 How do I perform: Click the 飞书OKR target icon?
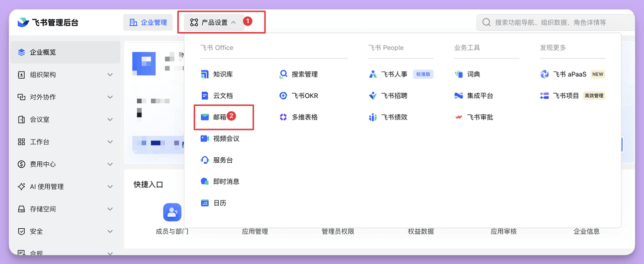point(283,95)
